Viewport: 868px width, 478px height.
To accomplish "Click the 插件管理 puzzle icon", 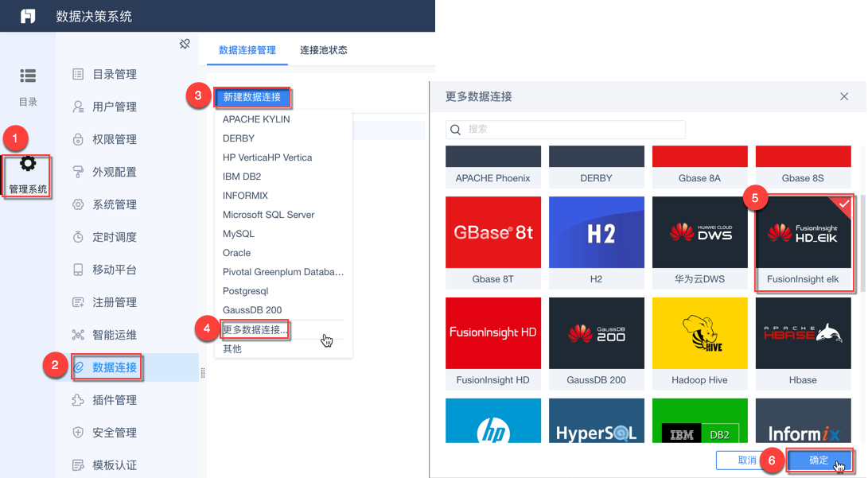I will click(78, 400).
